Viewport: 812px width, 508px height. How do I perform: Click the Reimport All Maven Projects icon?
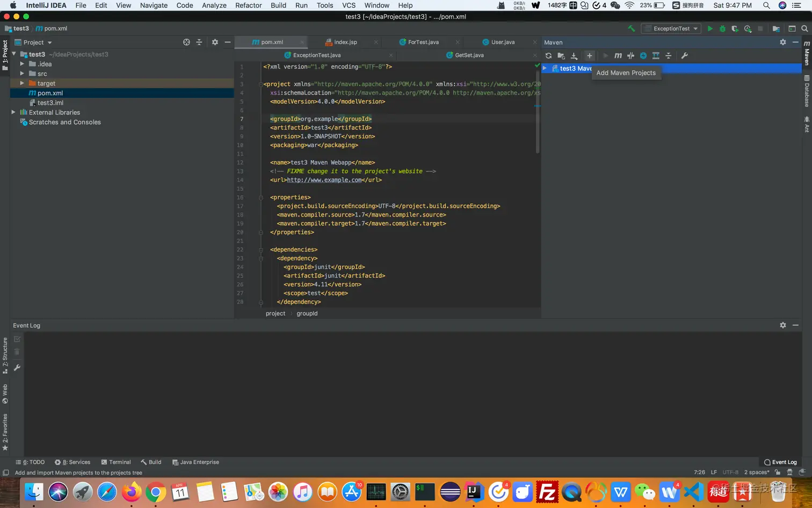pyautogui.click(x=548, y=56)
